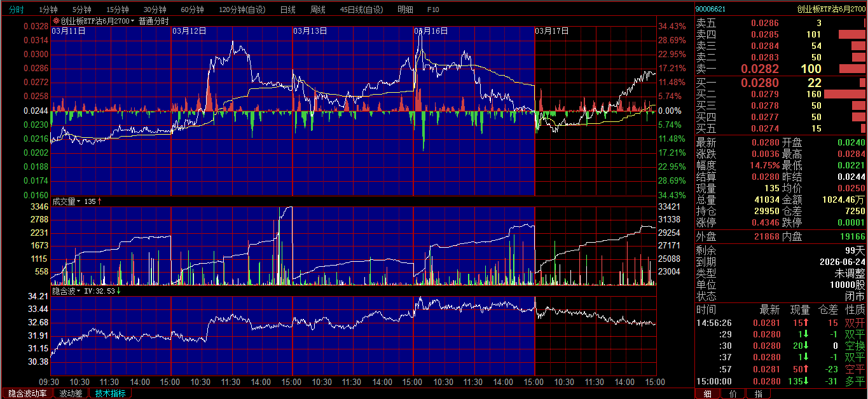Screen dimensions: 868x399
Task: Switch to the 60分钟 period tab
Action: (192, 10)
